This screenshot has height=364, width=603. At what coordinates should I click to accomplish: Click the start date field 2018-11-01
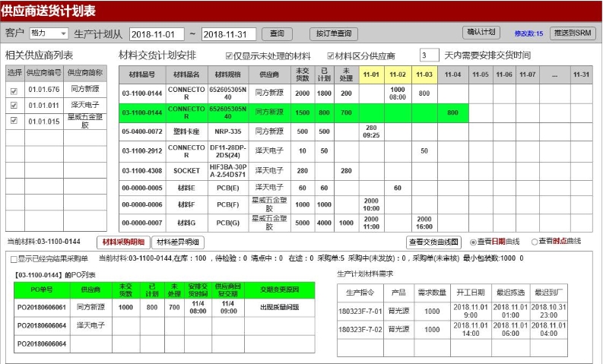157,34
